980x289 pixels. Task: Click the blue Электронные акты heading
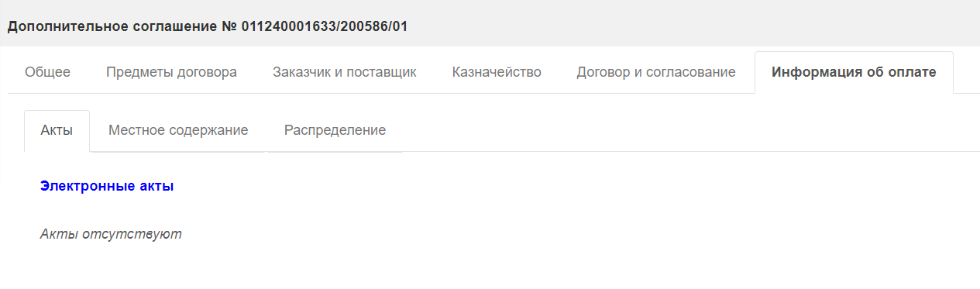click(x=107, y=186)
